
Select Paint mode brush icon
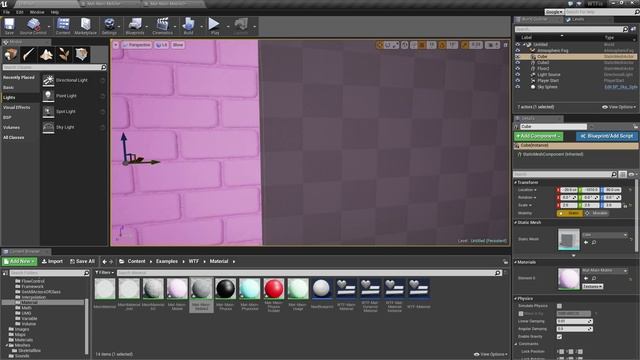[29, 54]
